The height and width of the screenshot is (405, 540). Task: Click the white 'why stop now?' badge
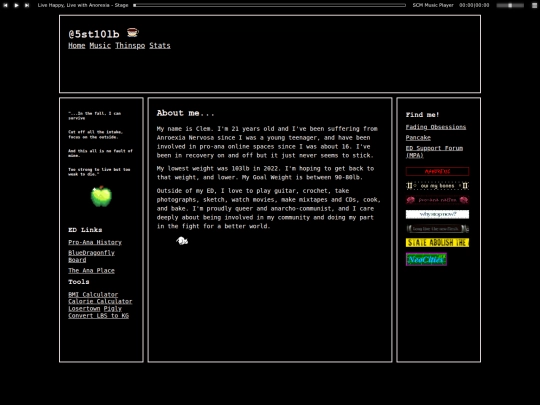coord(437,214)
